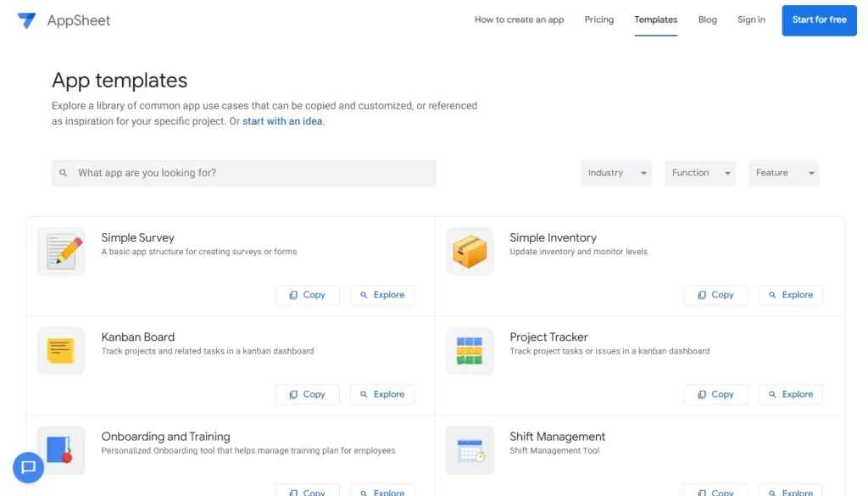Screen dimensions: 868x496
Task: Click the Simple Inventory box icon
Action: [x=470, y=251]
